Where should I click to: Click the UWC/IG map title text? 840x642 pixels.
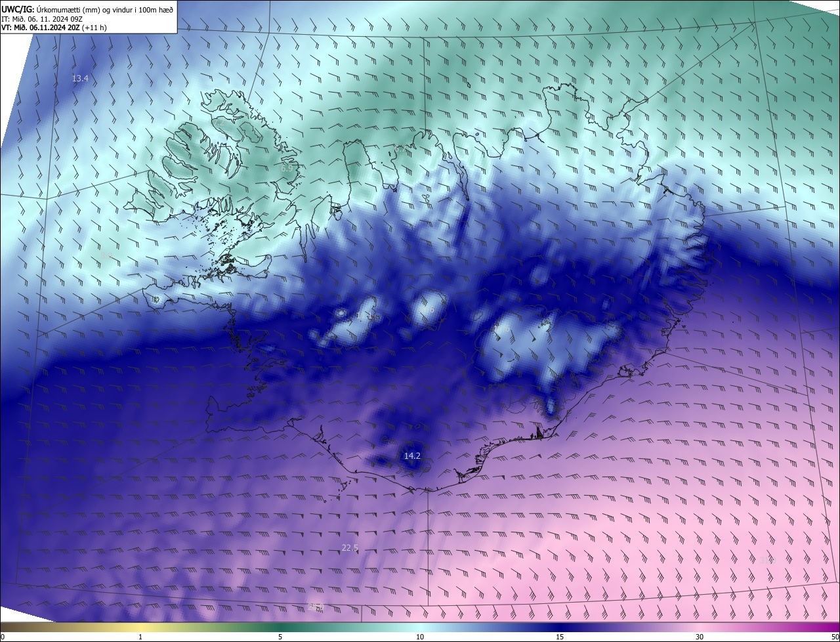coord(87,9)
